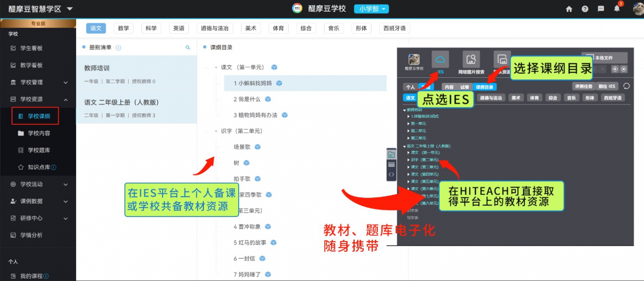Collapse the 识字（第二单元） tree node
Viewport: 644px width, 281px height.
[x=216, y=131]
